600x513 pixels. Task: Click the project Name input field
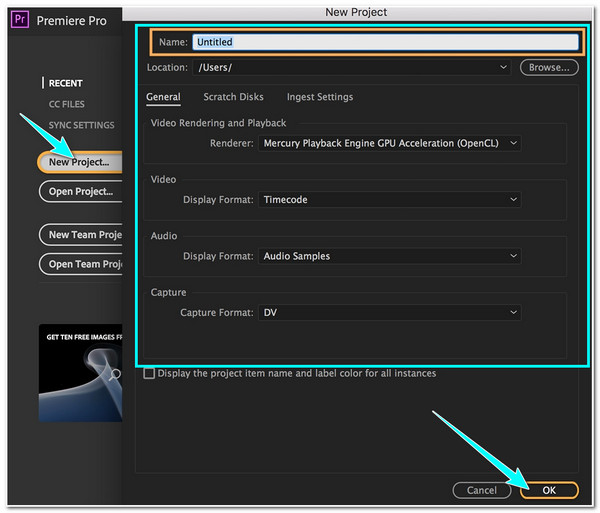385,42
